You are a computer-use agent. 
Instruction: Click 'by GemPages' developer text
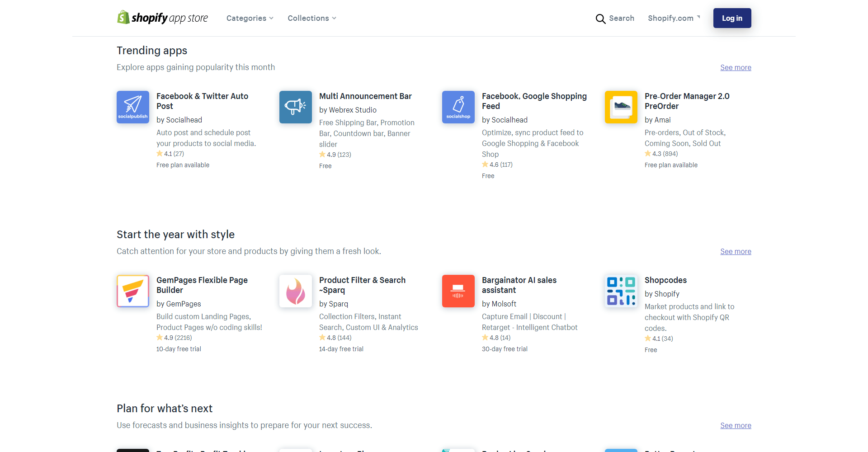click(x=179, y=304)
